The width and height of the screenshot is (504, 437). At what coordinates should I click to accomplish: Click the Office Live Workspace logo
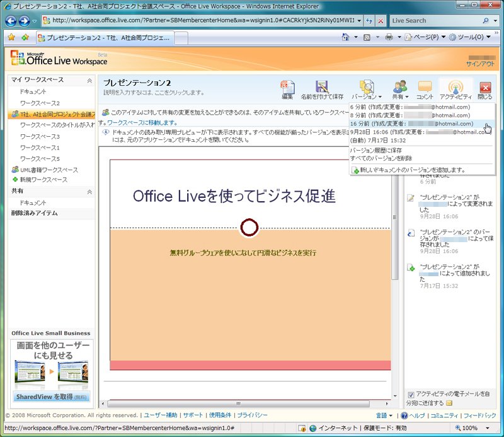pyautogui.click(x=59, y=58)
